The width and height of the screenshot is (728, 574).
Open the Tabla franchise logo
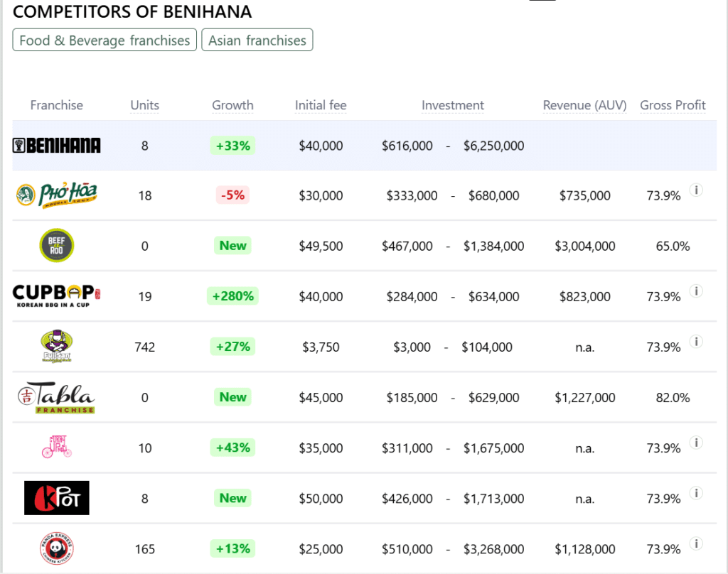click(x=56, y=398)
